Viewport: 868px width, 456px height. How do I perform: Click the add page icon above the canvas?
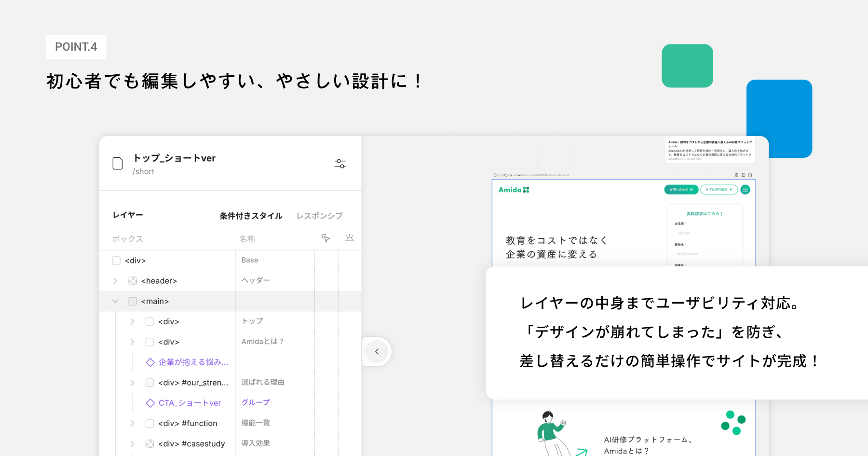[x=750, y=175]
